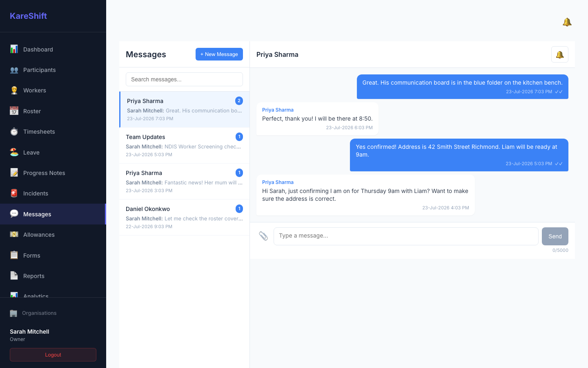
Task: Click the Participants people icon
Action: pos(14,70)
